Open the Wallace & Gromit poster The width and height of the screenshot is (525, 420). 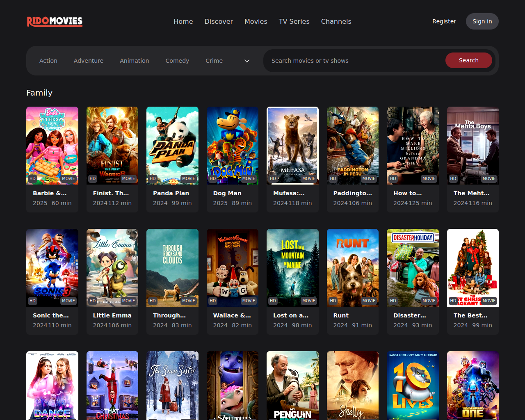click(x=233, y=268)
